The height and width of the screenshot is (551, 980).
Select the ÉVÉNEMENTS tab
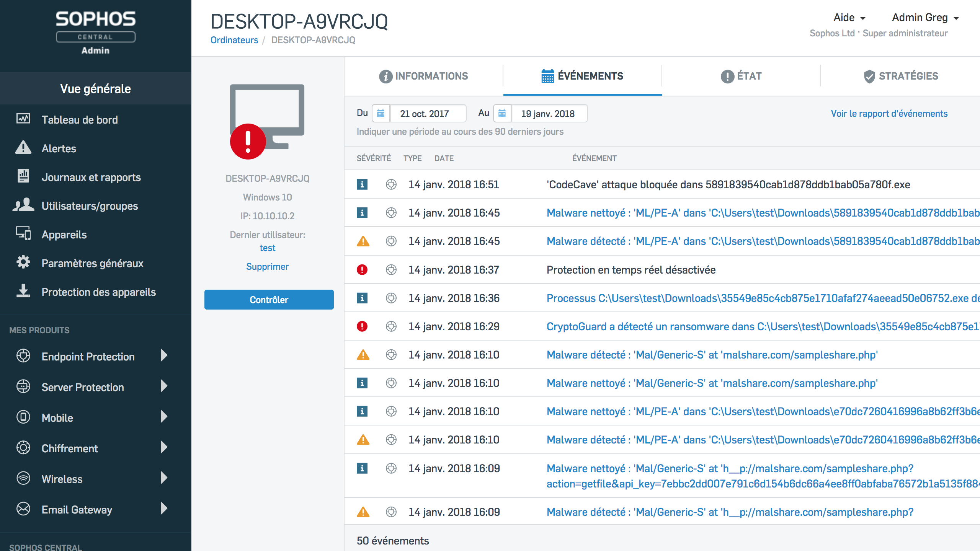click(x=582, y=76)
